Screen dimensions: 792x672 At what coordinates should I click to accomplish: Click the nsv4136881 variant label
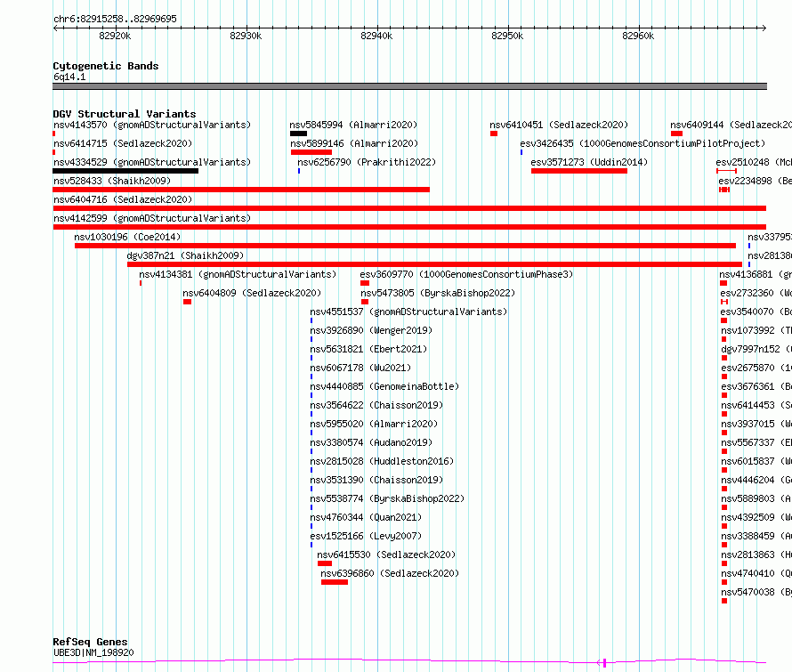point(756,274)
